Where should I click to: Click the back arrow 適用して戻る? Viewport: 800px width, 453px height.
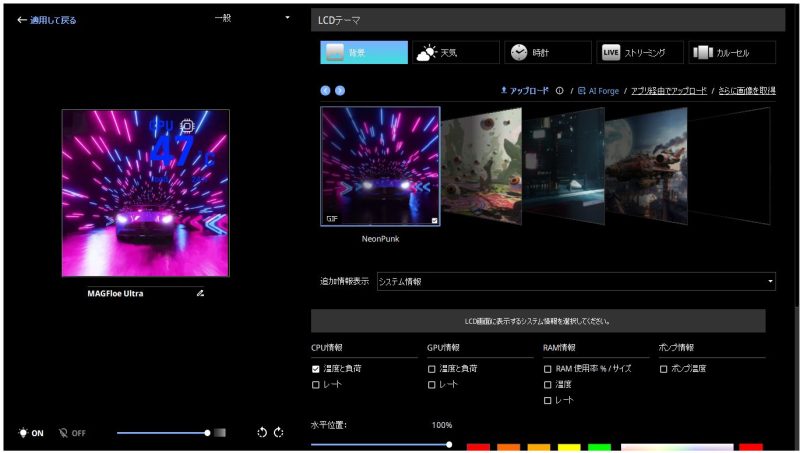click(x=46, y=20)
